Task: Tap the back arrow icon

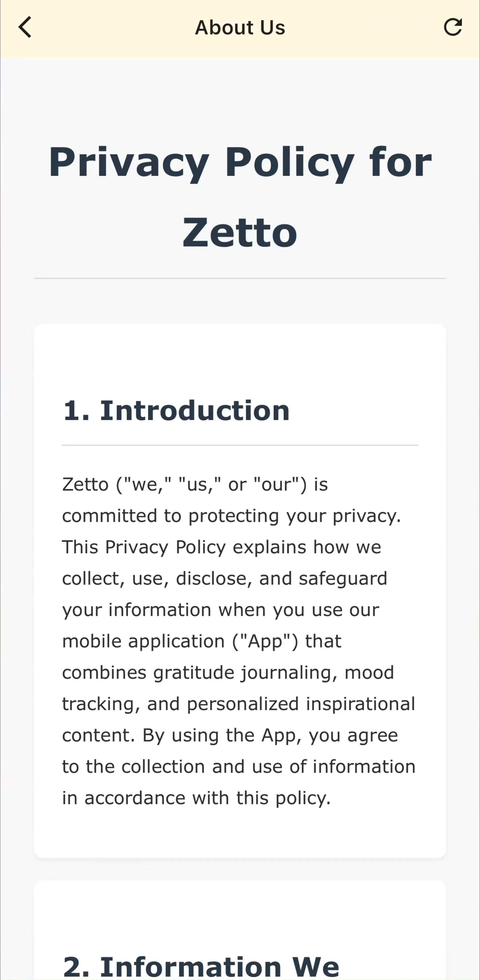Action: tap(25, 27)
